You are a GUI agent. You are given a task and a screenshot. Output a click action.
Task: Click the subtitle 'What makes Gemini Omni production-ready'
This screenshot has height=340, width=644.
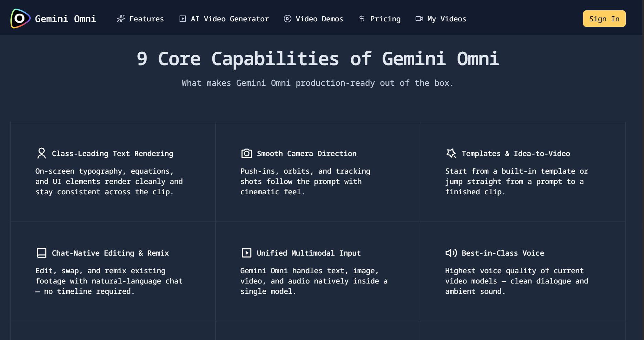318,83
